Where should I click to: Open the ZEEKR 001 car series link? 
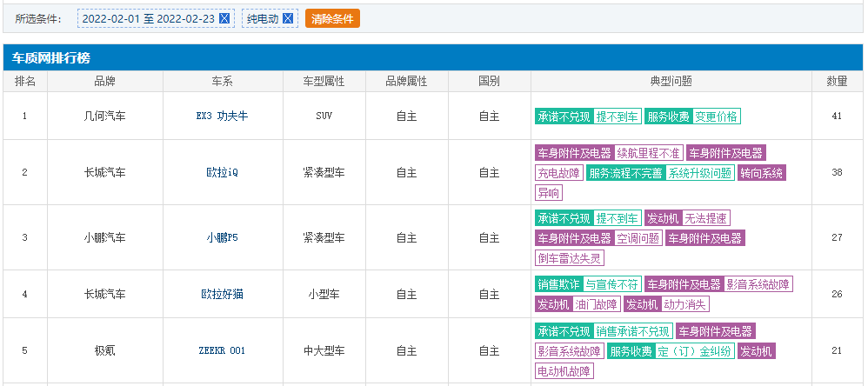point(222,350)
